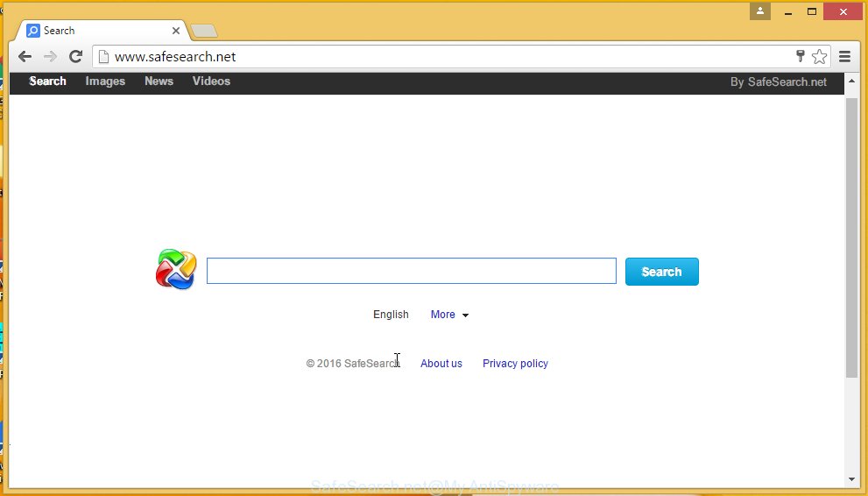This screenshot has width=868, height=496.
Task: Open the Privacy policy link
Action: [515, 364]
